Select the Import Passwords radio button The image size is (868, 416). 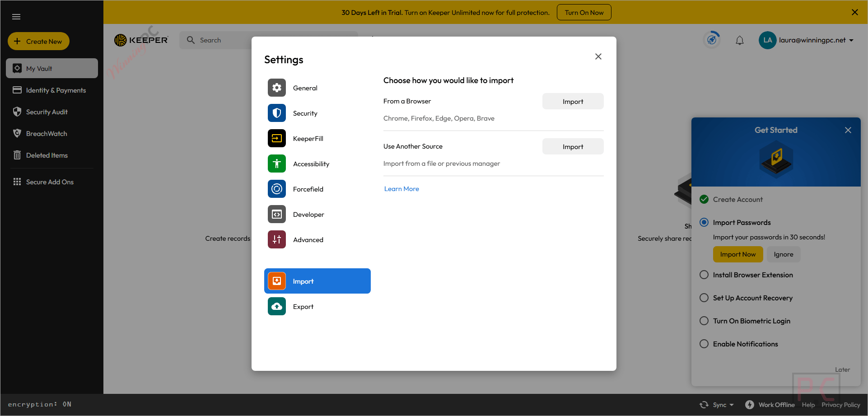[x=704, y=222]
